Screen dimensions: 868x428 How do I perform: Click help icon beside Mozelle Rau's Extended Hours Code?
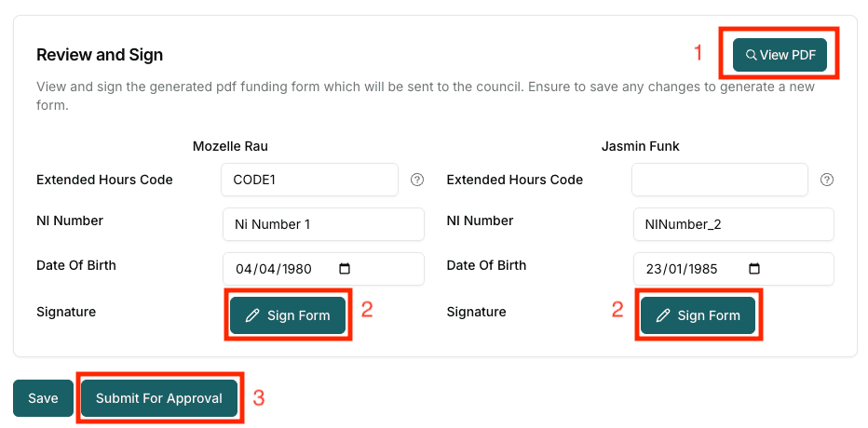(x=417, y=180)
